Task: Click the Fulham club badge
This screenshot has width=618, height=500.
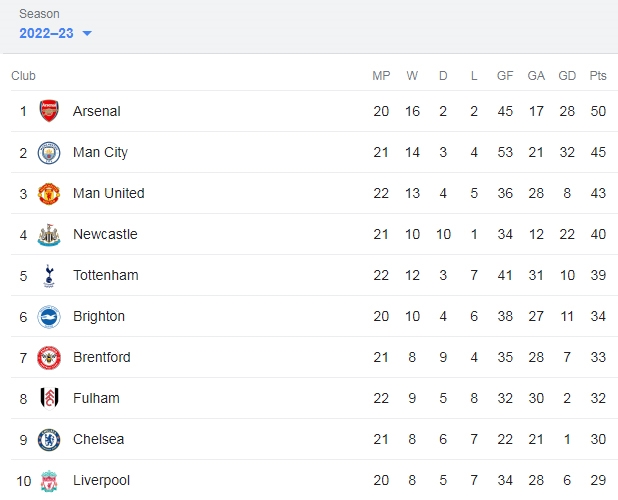Action: coord(50,398)
